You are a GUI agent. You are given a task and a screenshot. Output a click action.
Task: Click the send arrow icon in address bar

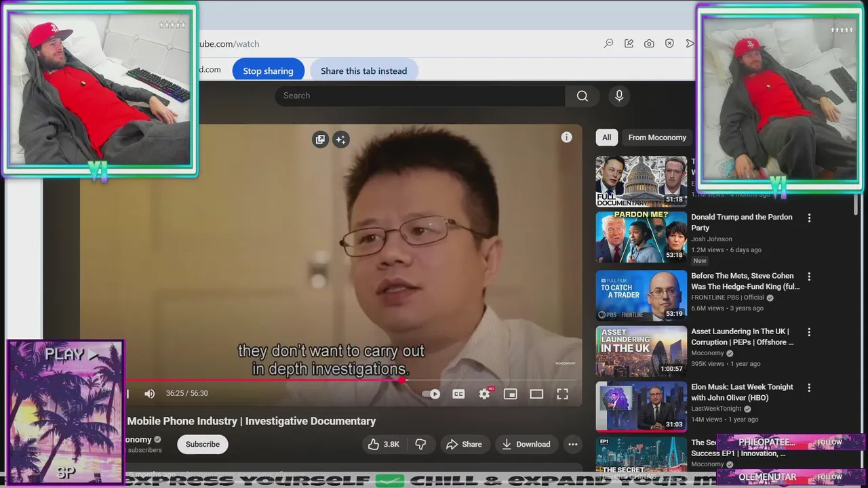[x=690, y=43]
